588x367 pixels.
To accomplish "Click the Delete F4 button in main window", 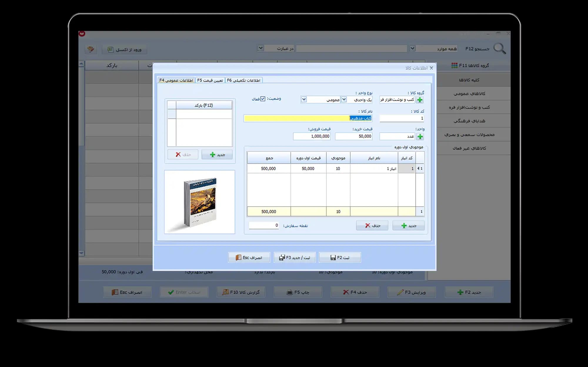I will tap(355, 292).
